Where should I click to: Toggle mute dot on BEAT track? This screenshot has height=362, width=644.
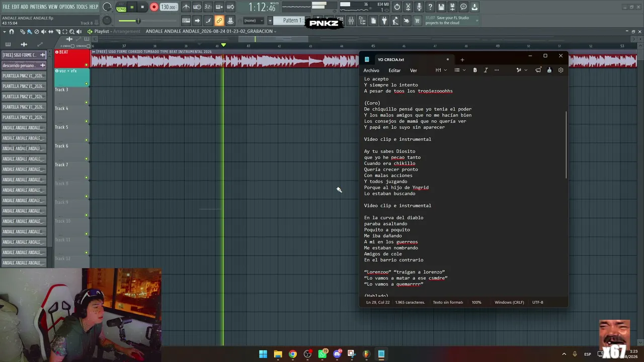87,65
